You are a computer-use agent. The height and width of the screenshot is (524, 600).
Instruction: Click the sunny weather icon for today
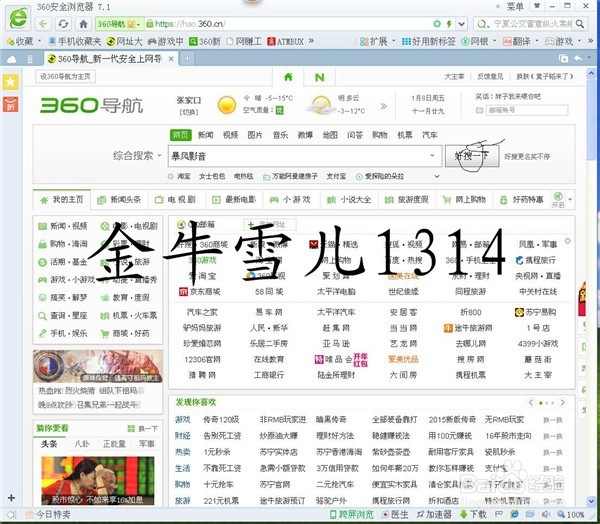click(x=227, y=105)
